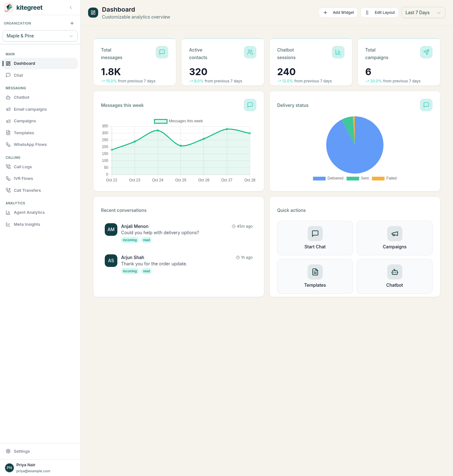
Task: Add a new organization with plus icon
Action: (x=72, y=23)
